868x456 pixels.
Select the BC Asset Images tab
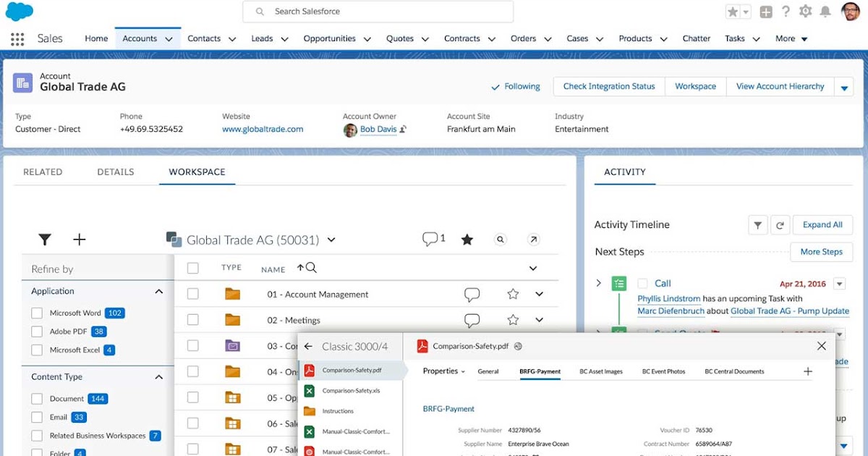pyautogui.click(x=601, y=371)
